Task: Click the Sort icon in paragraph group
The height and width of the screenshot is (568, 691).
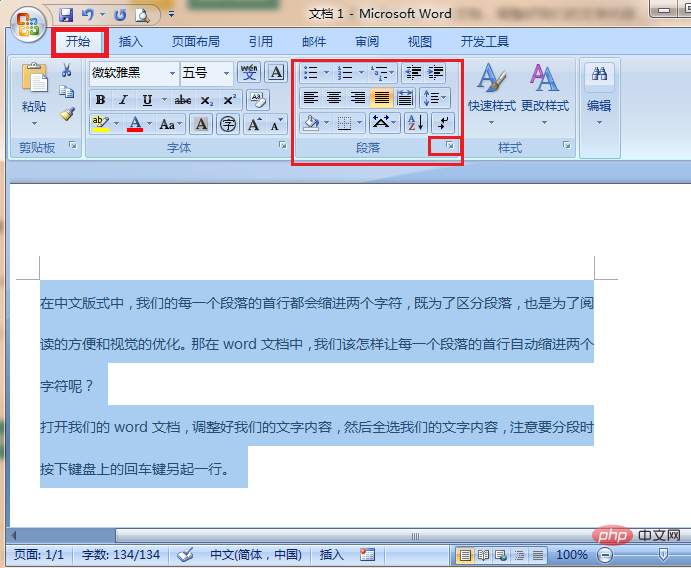Action: pyautogui.click(x=416, y=123)
